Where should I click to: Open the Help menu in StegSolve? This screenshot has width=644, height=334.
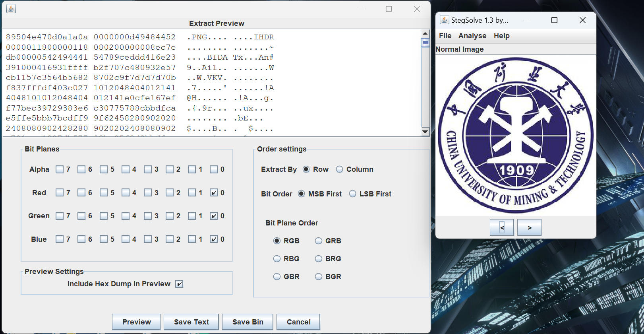pos(502,36)
